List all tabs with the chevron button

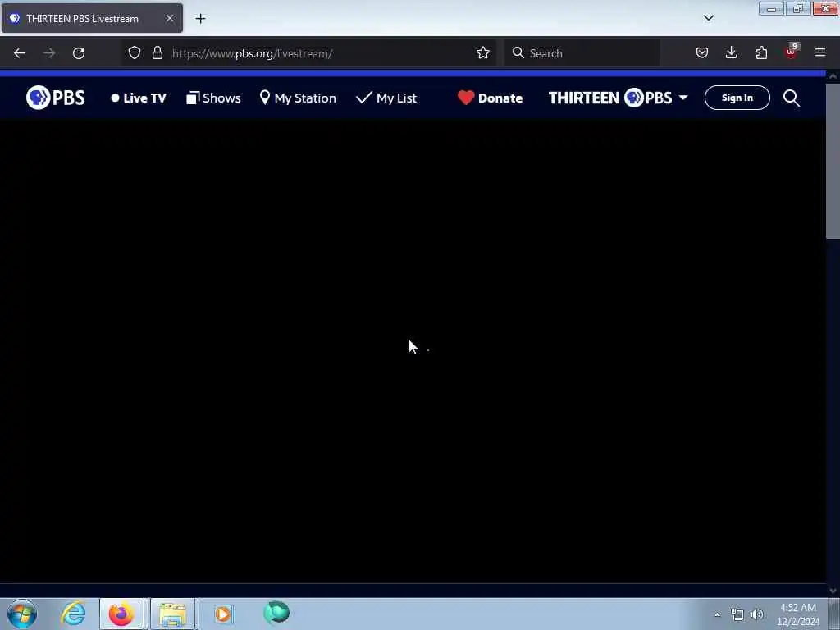708,18
